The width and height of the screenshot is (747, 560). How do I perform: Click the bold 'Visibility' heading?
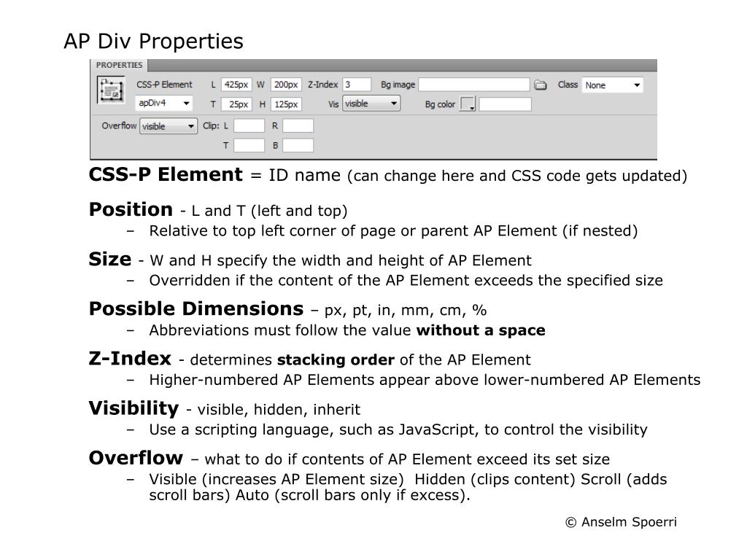(134, 408)
